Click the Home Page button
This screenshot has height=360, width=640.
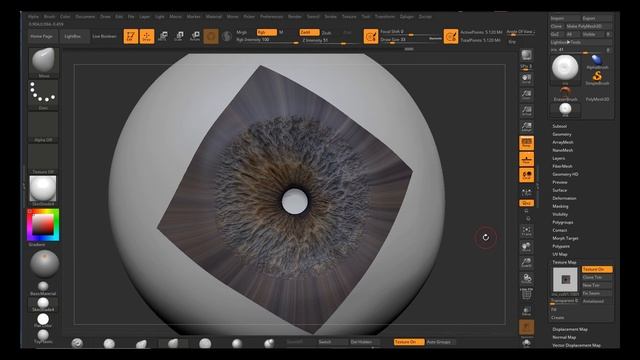tap(42, 36)
